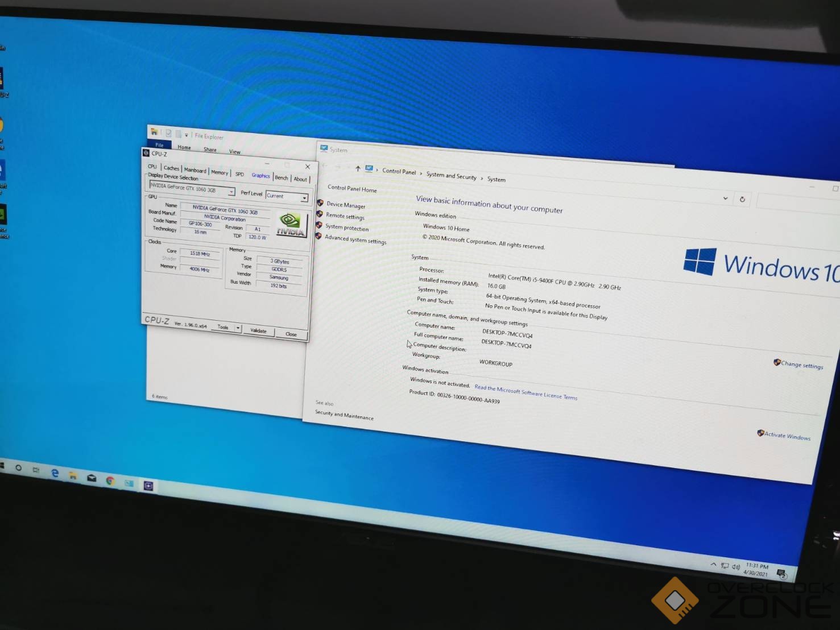Click the up arrow in System window

[358, 168]
